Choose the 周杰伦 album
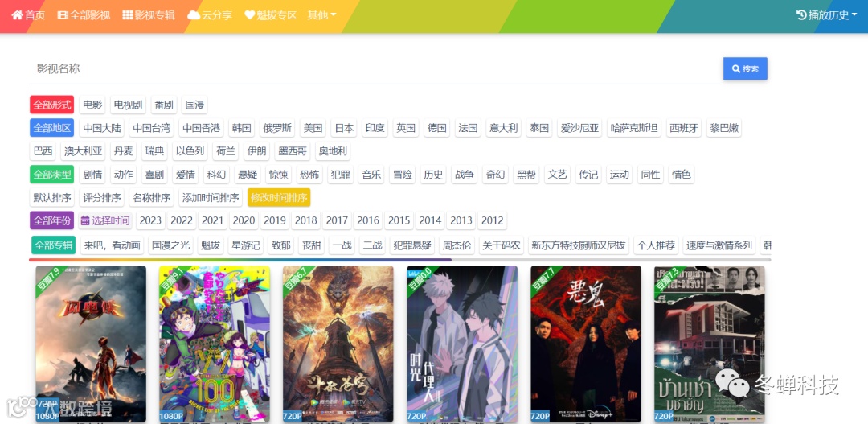 click(x=457, y=245)
